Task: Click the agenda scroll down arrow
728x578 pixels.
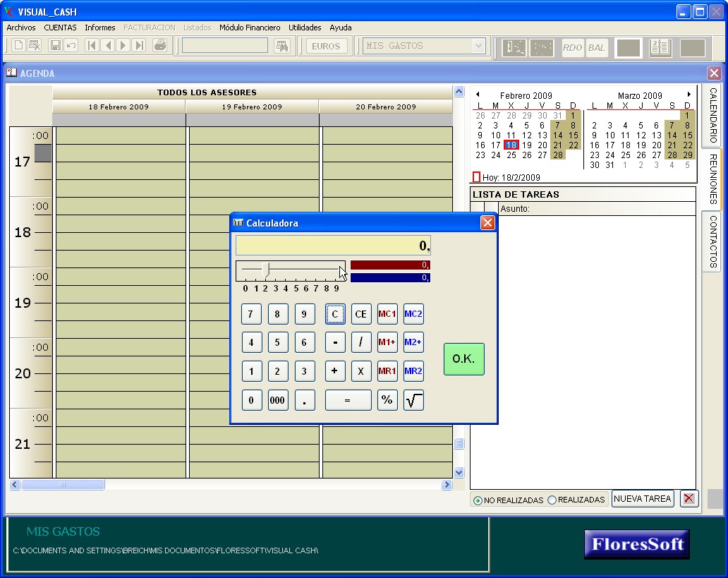Action: click(459, 473)
